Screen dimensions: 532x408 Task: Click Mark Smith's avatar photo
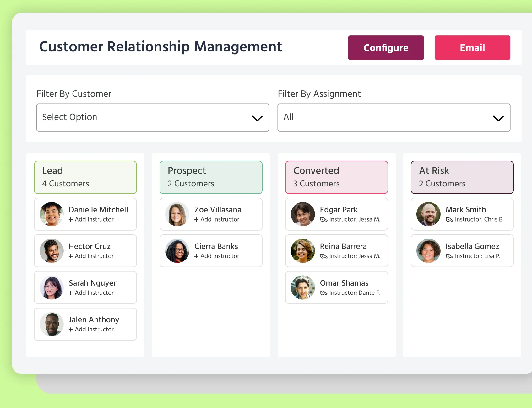pyautogui.click(x=428, y=214)
